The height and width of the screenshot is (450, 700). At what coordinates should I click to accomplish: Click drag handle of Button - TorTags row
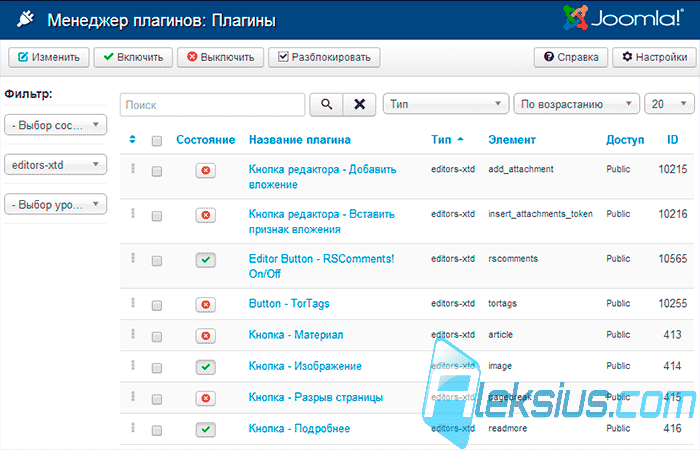click(x=133, y=302)
